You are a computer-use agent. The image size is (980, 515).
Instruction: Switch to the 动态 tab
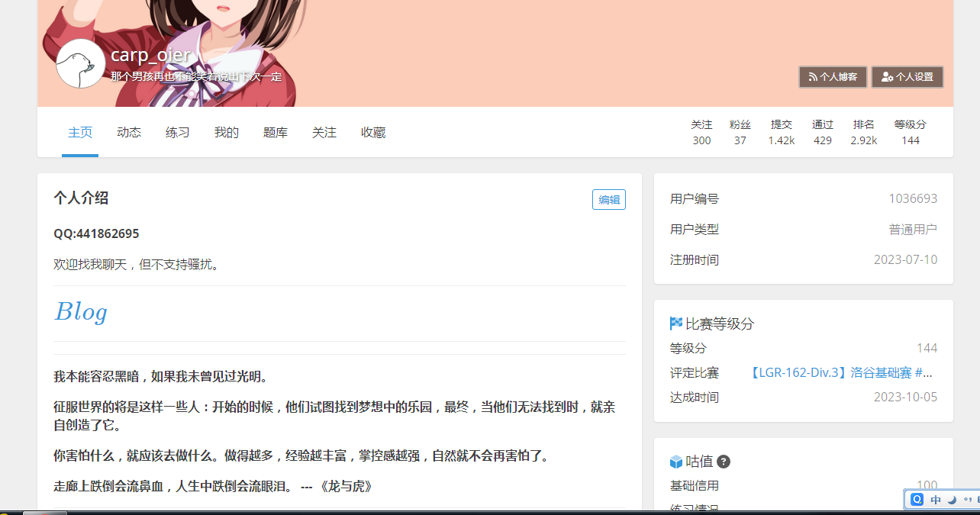[129, 131]
